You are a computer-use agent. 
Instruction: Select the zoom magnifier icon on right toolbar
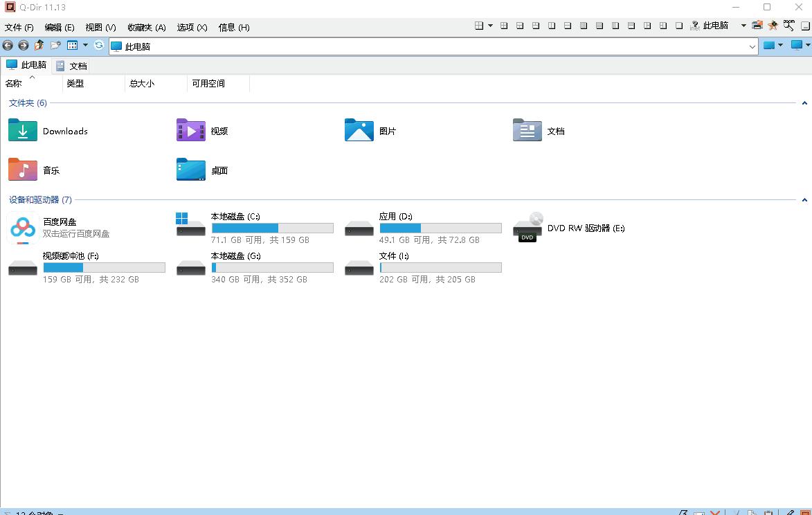pos(789,25)
